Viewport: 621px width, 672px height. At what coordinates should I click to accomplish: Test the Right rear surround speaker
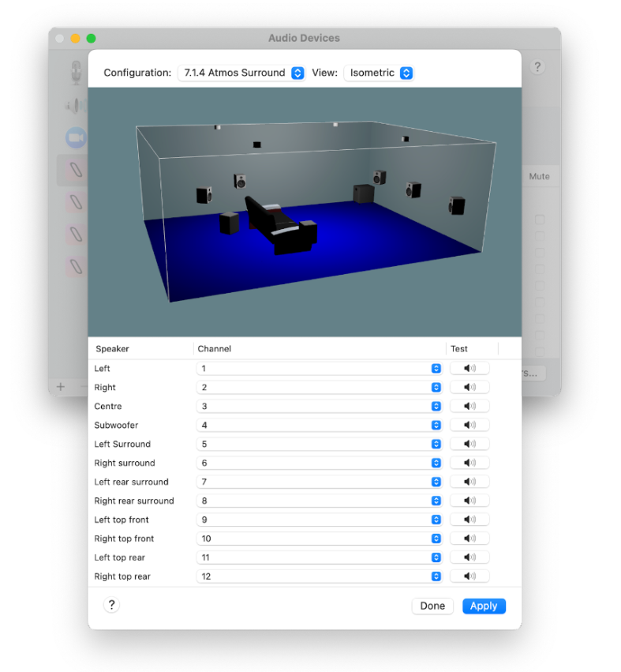(469, 500)
